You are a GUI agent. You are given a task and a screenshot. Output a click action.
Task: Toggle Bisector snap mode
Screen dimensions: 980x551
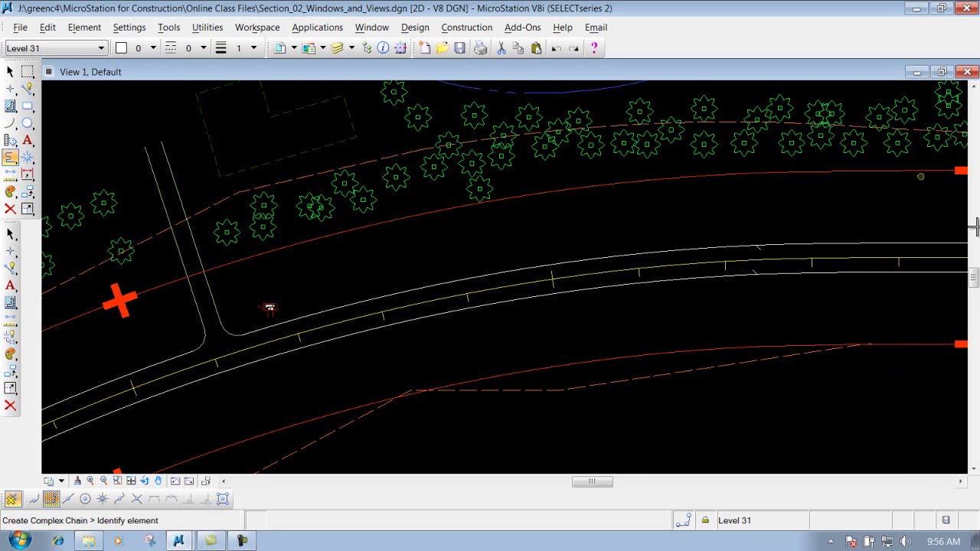119,499
